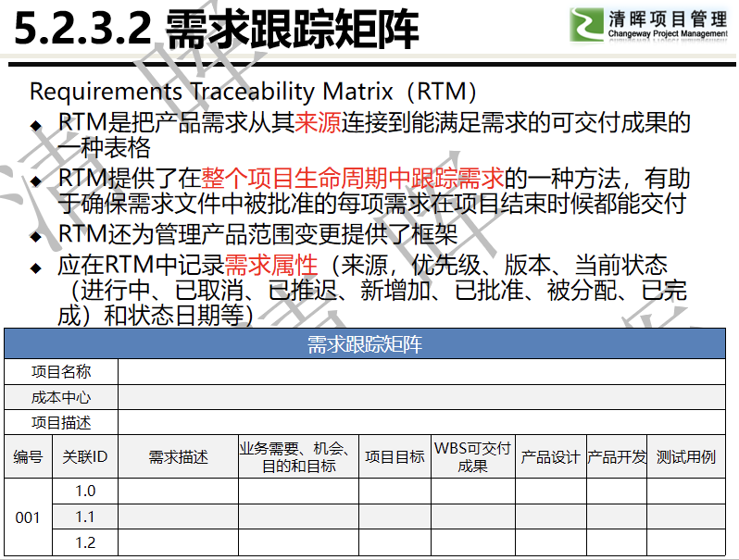Screen dimensions: 739x560
Task: Click the red text 来源
Action: [x=318, y=122]
